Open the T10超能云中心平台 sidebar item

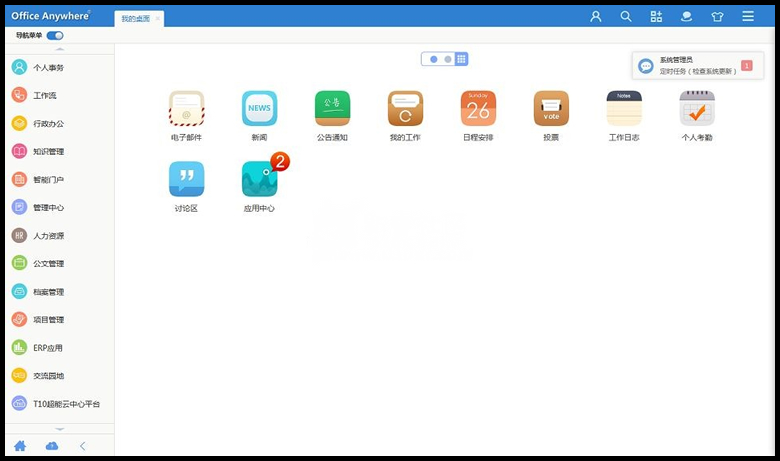[60, 404]
